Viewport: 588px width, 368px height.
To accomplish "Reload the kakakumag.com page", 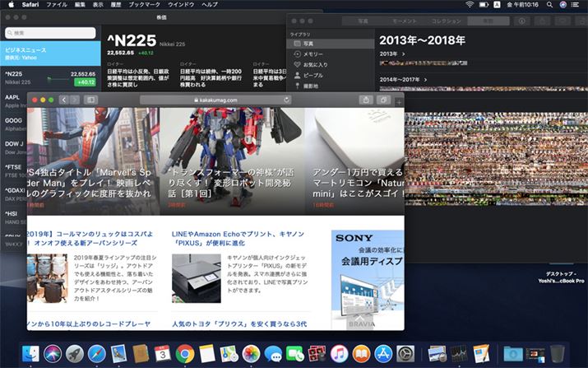I will click(285, 100).
